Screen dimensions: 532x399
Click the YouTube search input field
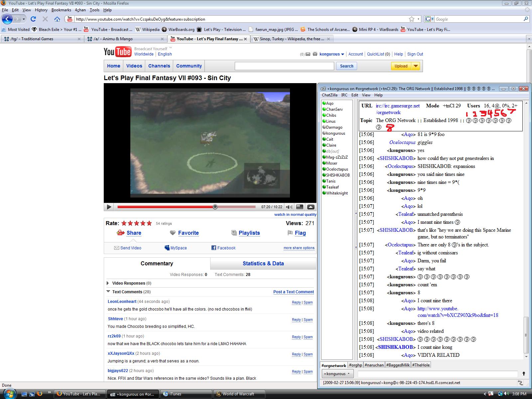pyautogui.click(x=284, y=66)
